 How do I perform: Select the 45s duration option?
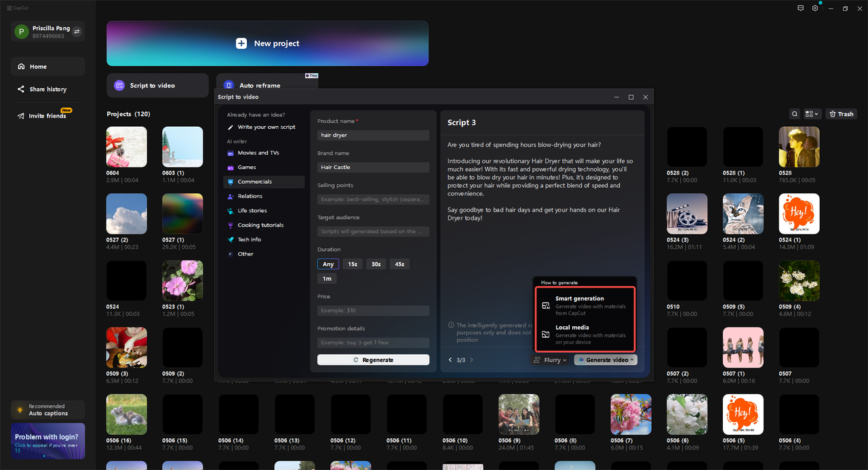[399, 264]
